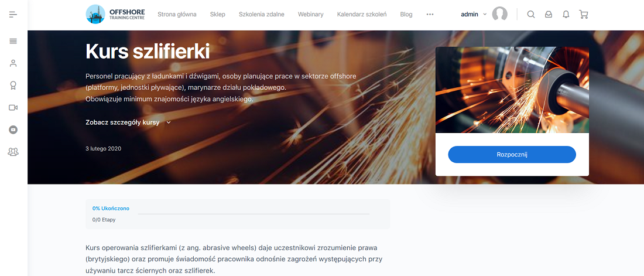Open the list icon in left sidebar
Screen dimensions: 644x276
(13, 41)
